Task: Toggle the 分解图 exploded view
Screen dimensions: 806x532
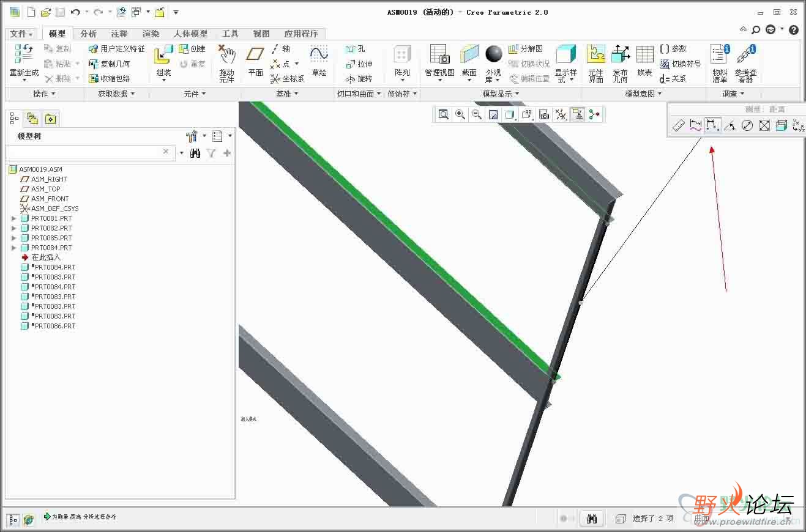Action: click(526, 48)
